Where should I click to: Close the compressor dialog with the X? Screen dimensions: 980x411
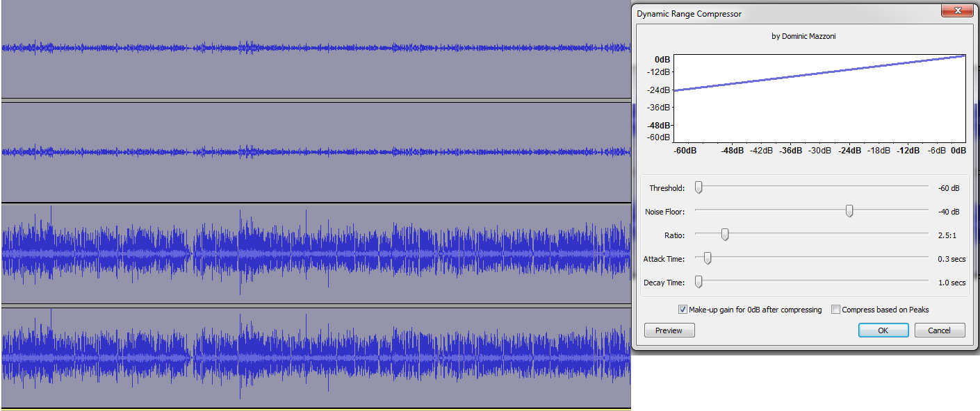(957, 10)
